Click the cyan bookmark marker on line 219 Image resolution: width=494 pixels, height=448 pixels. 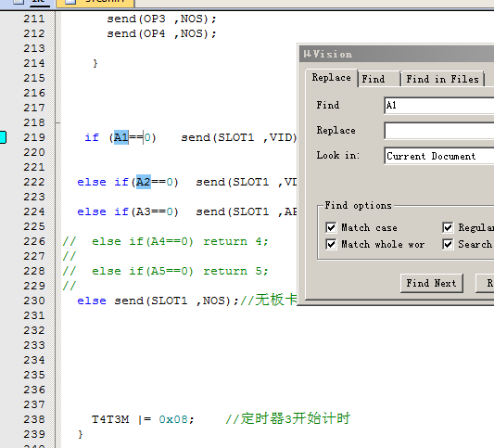(x=3, y=137)
